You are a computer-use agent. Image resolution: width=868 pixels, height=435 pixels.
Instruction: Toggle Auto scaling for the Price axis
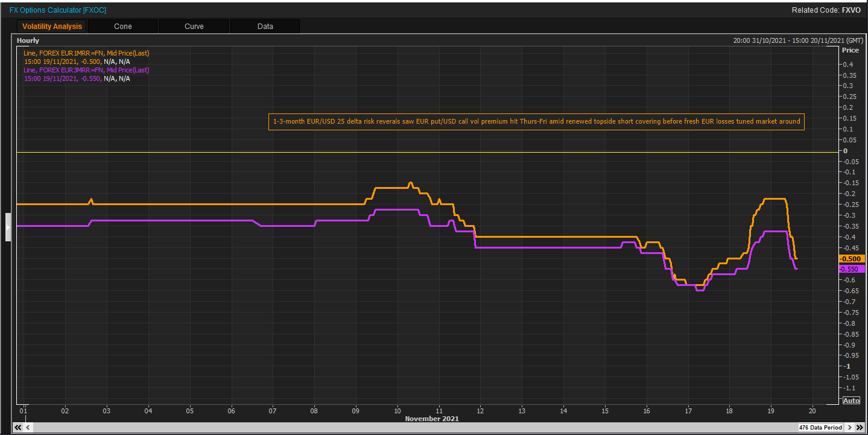[x=851, y=400]
